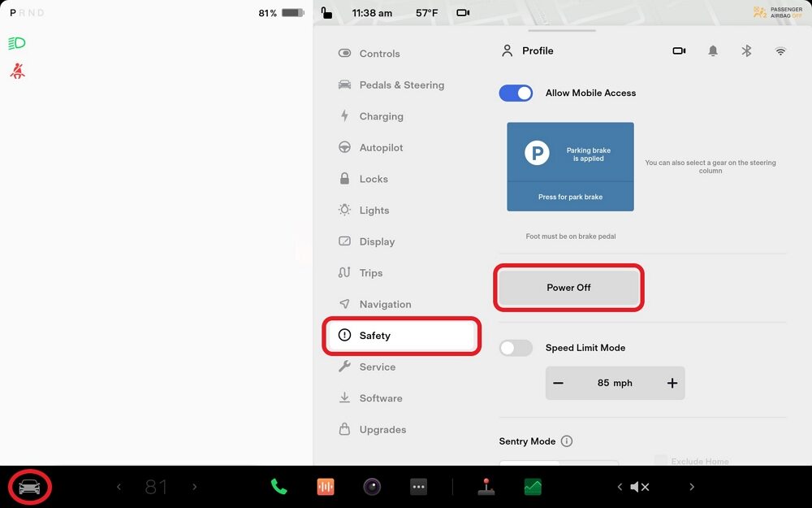Check the Exclude Home checkbox
812x508 pixels.
661,461
